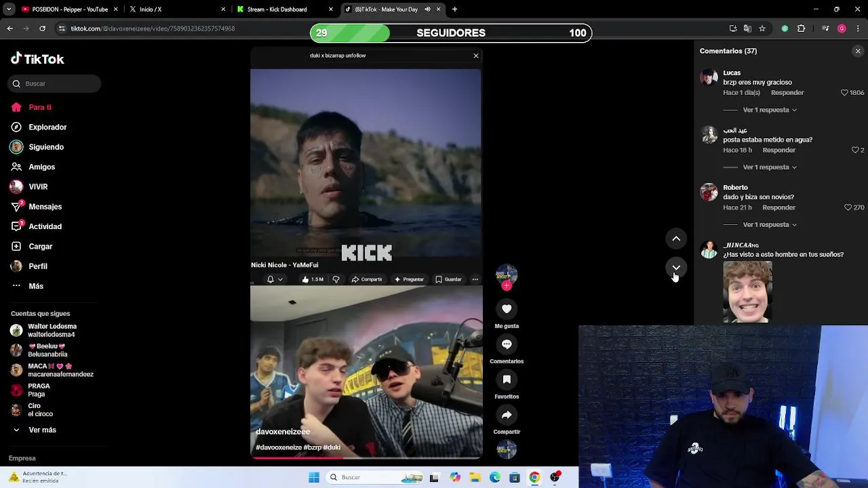
Task: Go to previous video arrow
Action: click(676, 239)
